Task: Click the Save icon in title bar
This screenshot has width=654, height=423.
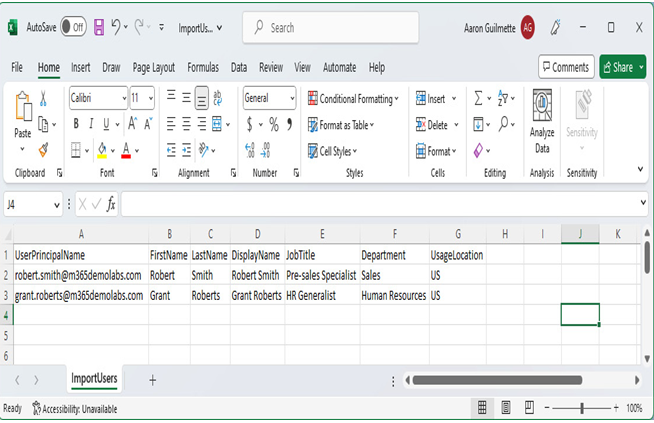Action: point(99,28)
